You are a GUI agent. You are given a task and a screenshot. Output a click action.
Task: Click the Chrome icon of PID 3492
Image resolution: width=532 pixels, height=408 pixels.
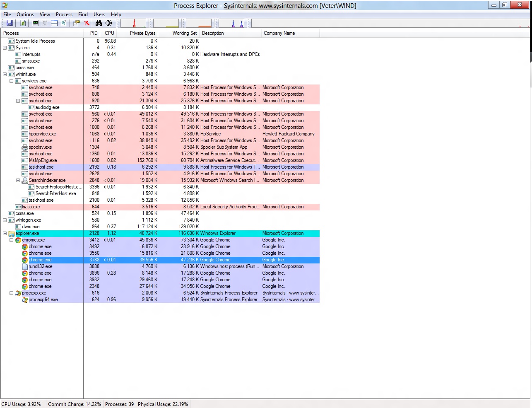[x=25, y=247]
